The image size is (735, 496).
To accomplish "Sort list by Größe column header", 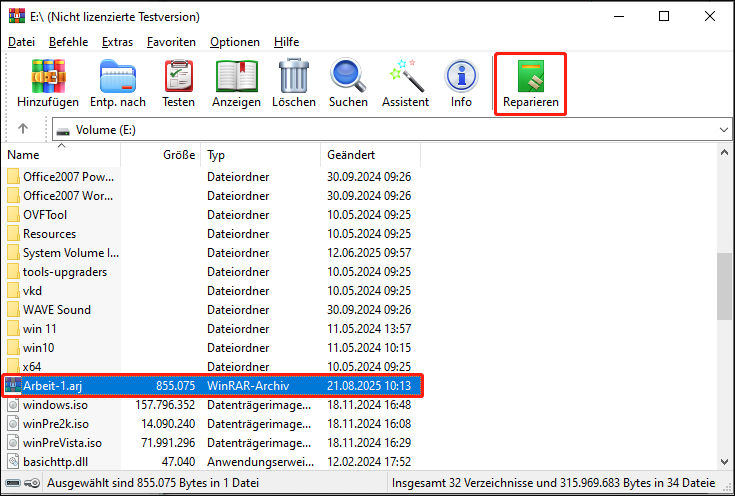I will (161, 155).
